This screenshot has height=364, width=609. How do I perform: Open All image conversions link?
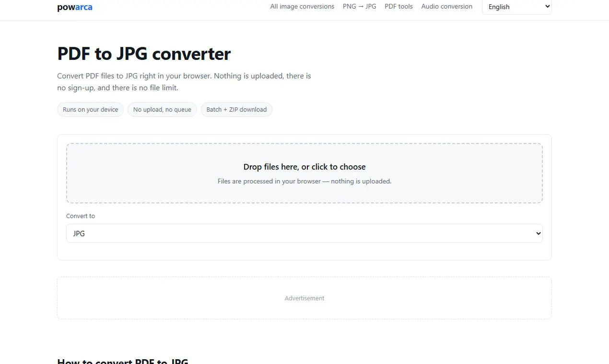coord(302,7)
